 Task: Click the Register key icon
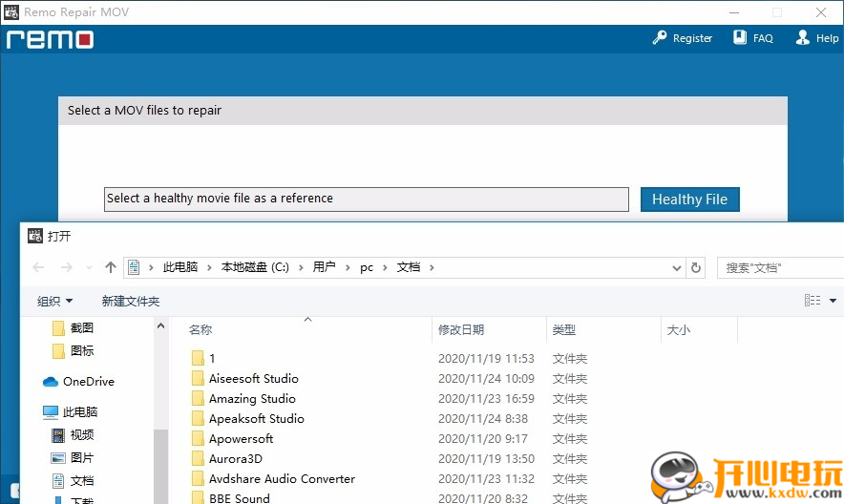tap(660, 38)
